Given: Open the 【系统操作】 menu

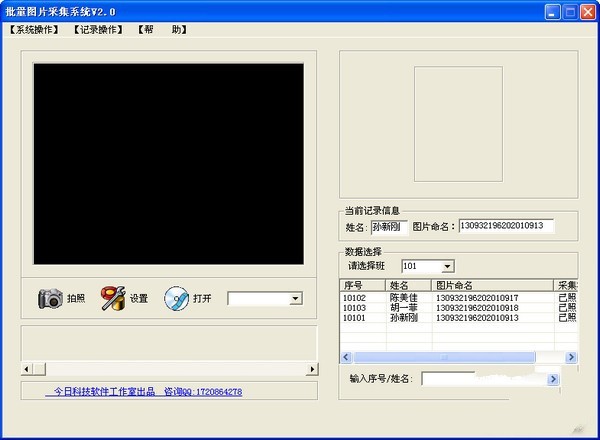Looking at the screenshot, I should coord(34,29).
